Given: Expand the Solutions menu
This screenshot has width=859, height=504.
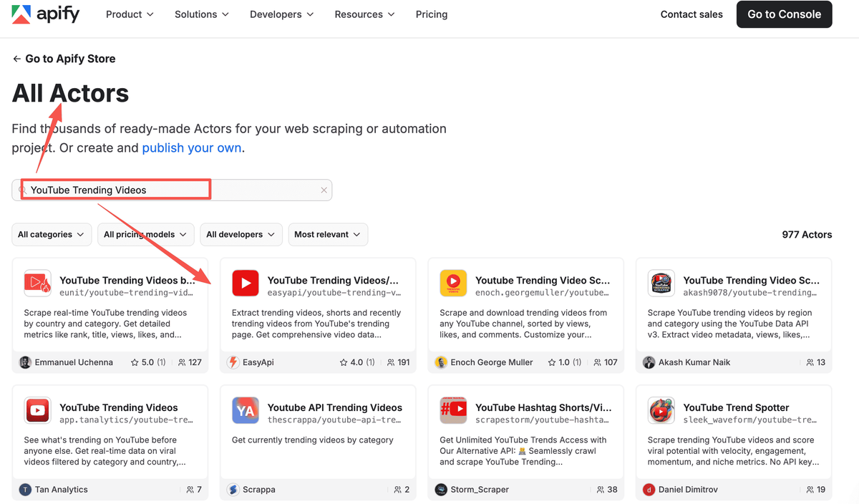Looking at the screenshot, I should pyautogui.click(x=202, y=14).
